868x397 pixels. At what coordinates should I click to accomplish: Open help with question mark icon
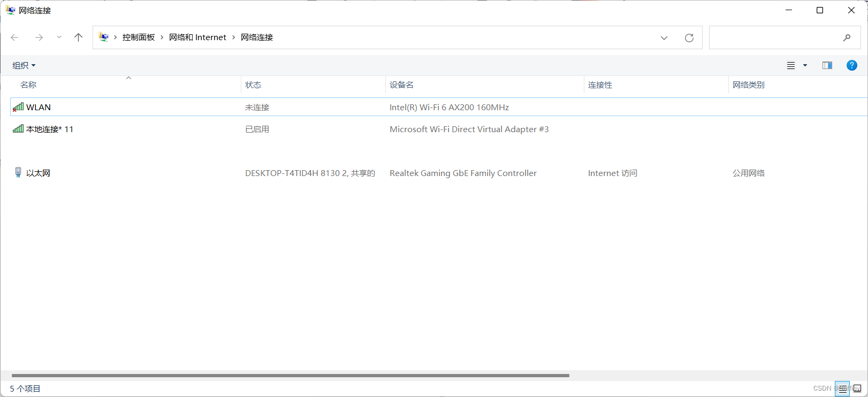pos(852,65)
